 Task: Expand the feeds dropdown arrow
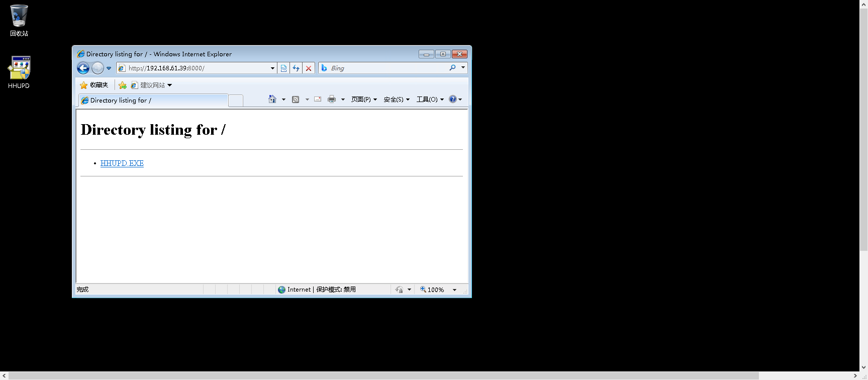point(307,100)
